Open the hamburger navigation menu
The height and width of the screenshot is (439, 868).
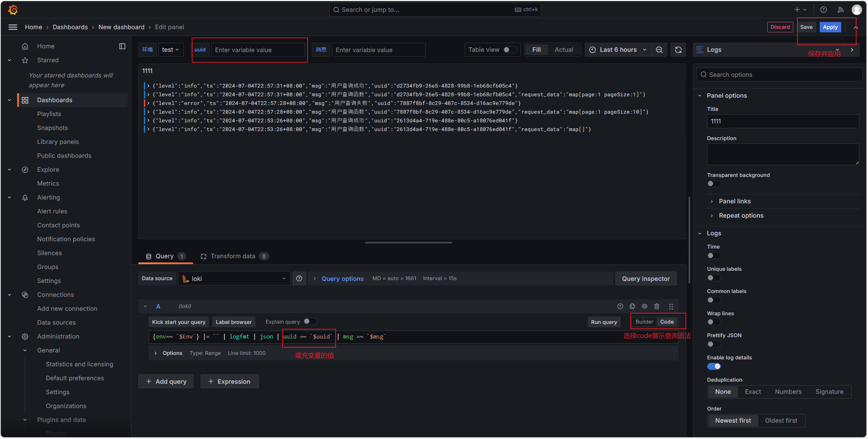coord(13,27)
